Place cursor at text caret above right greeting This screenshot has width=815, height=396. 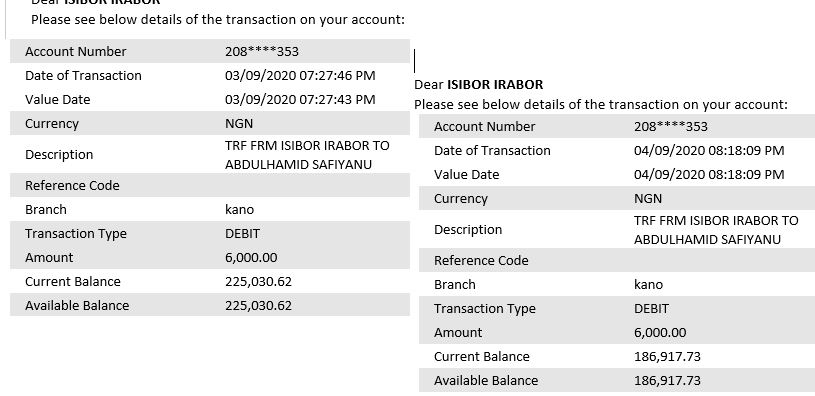415,61
